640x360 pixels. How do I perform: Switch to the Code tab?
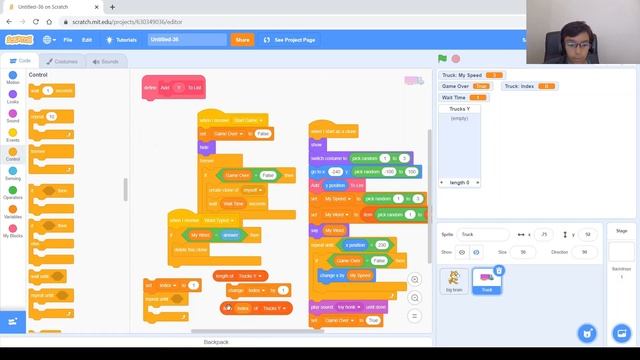click(20, 61)
